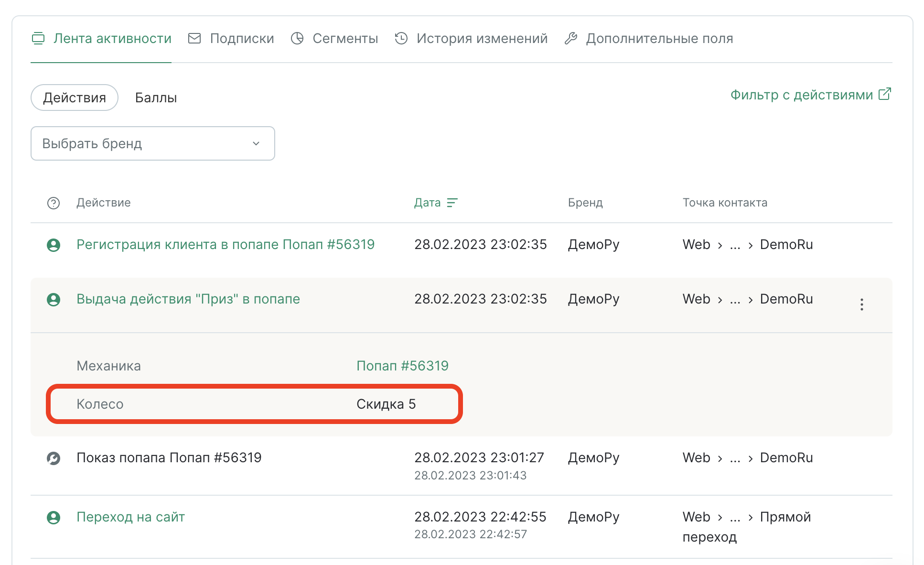The height and width of the screenshot is (565, 924).
Task: Expand ellipsis in Регистрация клиента contact point
Action: 735,245
